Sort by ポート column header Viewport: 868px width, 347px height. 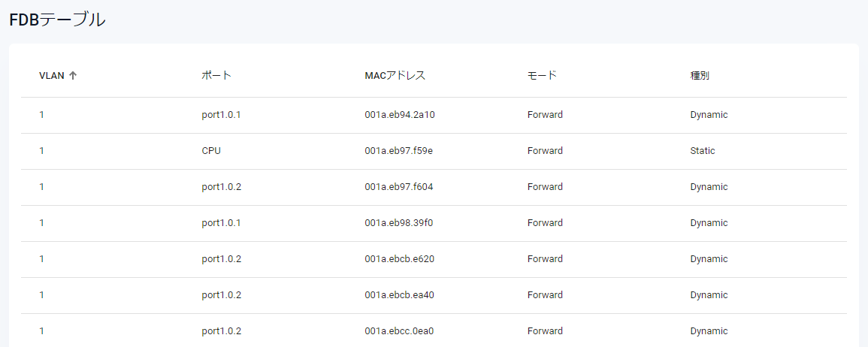216,76
